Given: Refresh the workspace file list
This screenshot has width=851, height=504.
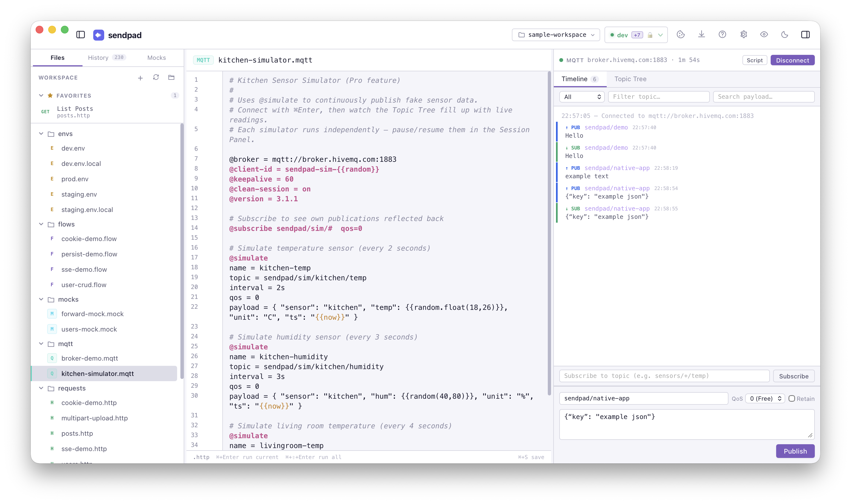Looking at the screenshot, I should click(156, 77).
